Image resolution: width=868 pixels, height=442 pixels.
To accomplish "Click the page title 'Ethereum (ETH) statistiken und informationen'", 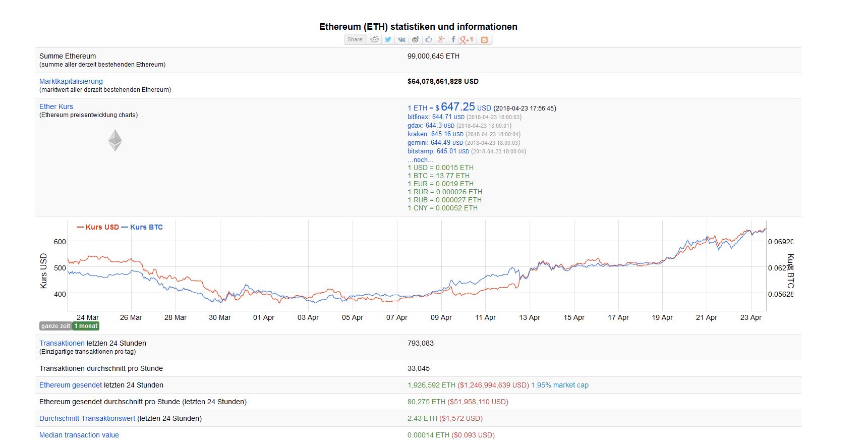I will (418, 27).
